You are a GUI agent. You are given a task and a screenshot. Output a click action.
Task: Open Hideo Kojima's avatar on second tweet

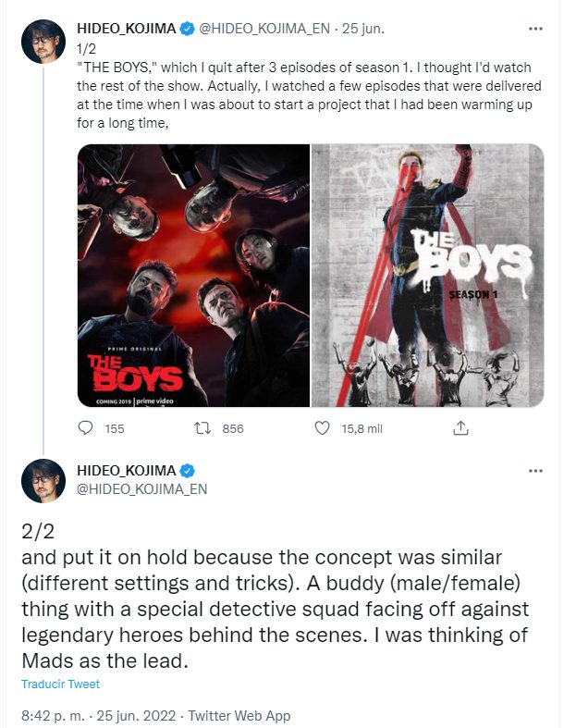click(x=43, y=480)
